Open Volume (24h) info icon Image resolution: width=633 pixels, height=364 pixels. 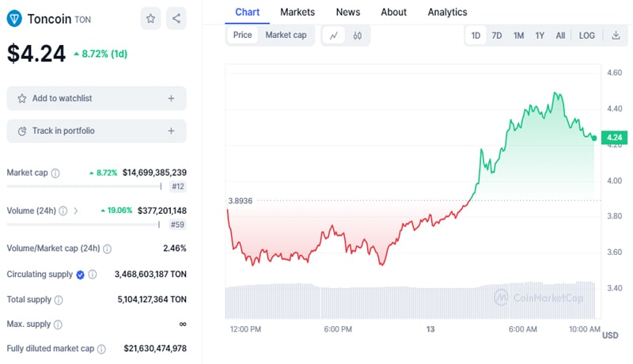(x=63, y=210)
